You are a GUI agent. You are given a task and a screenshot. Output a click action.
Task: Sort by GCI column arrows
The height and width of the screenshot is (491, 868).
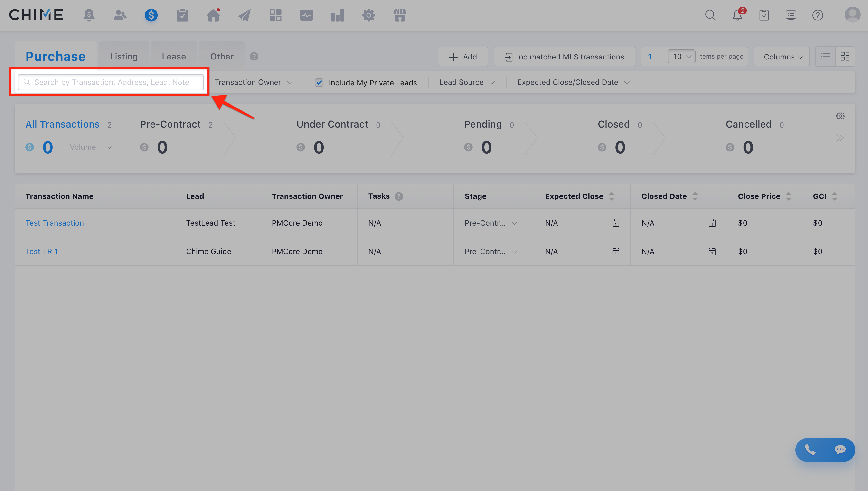click(x=834, y=196)
